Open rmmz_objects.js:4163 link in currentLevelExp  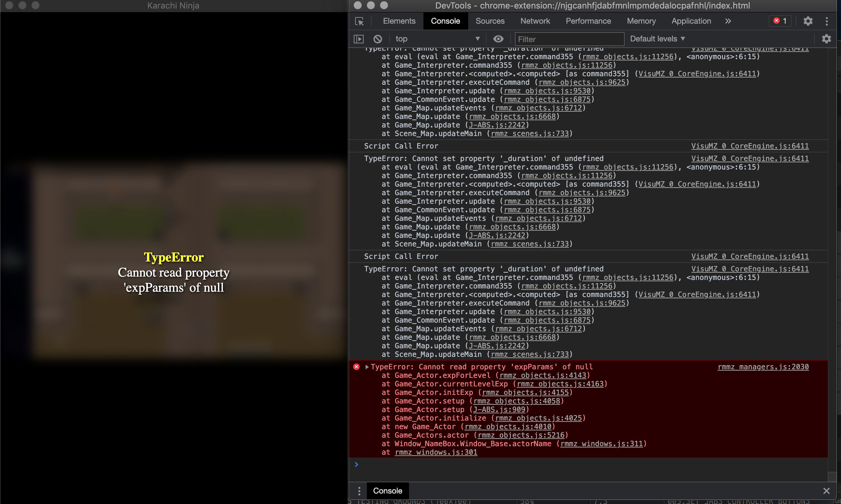coord(560,384)
